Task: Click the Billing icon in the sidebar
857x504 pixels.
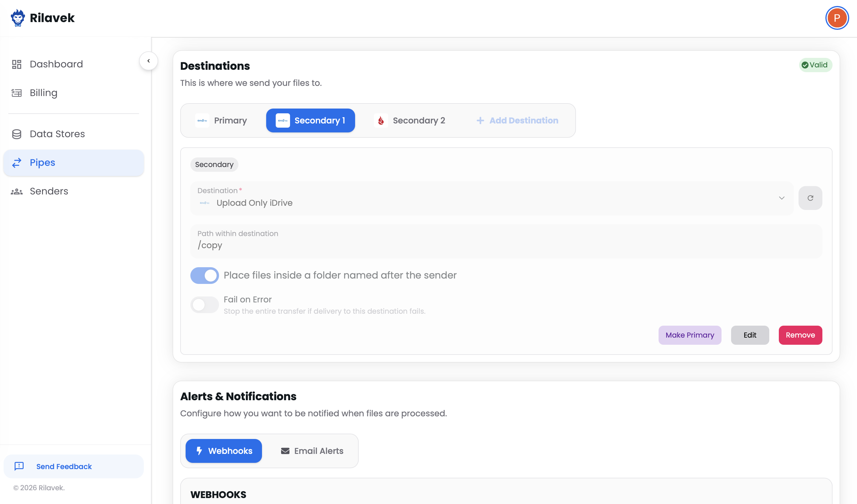Action: pyautogui.click(x=17, y=93)
